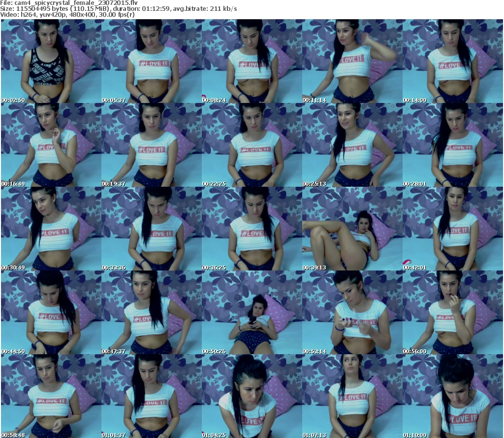Image resolution: width=504 pixels, height=438 pixels.
Task: Select the 00:14:00 frame thumbnail
Action: click(x=452, y=61)
